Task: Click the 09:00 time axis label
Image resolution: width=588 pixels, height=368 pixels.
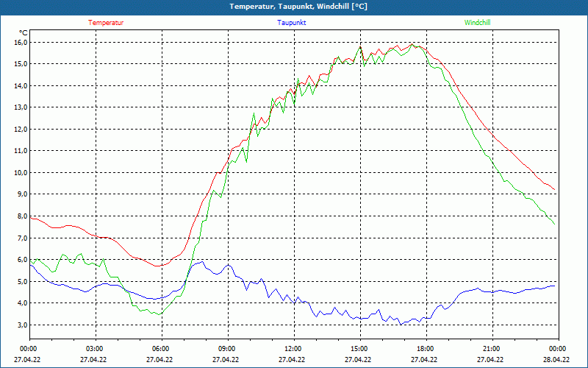Action: pyautogui.click(x=226, y=349)
